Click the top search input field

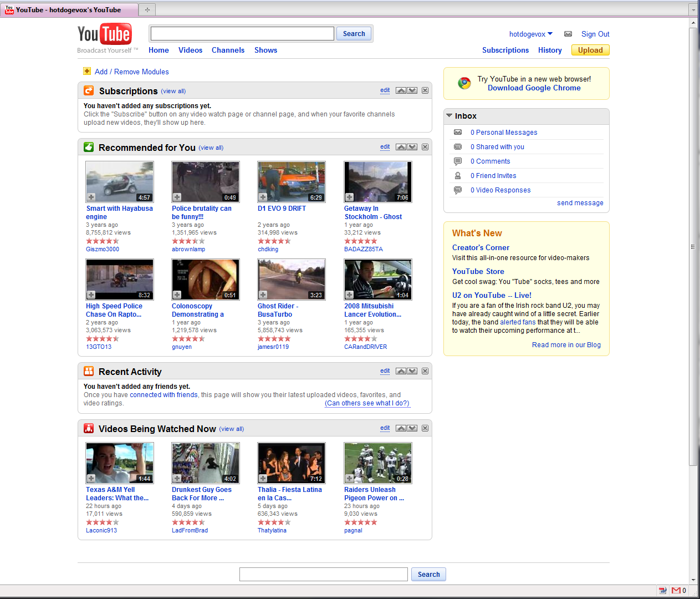point(242,34)
